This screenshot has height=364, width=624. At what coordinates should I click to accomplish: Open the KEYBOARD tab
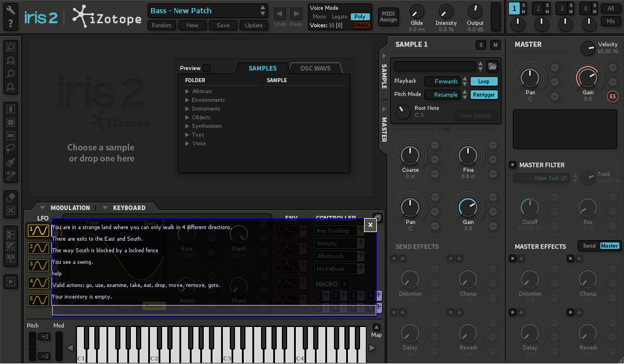point(129,208)
